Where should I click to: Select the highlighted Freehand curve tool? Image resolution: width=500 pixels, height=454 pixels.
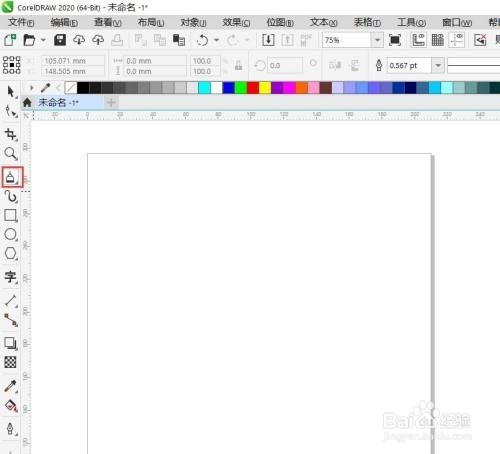click(12, 177)
